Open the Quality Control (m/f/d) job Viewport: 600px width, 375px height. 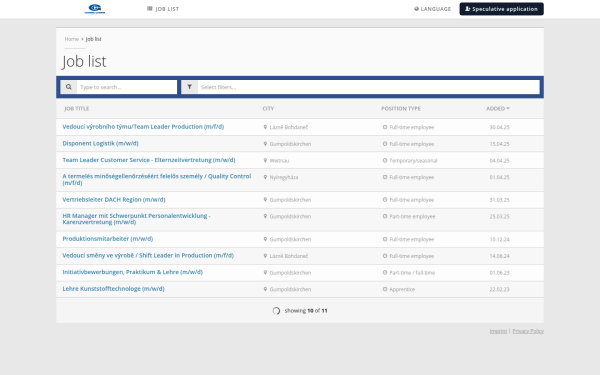[x=157, y=179]
